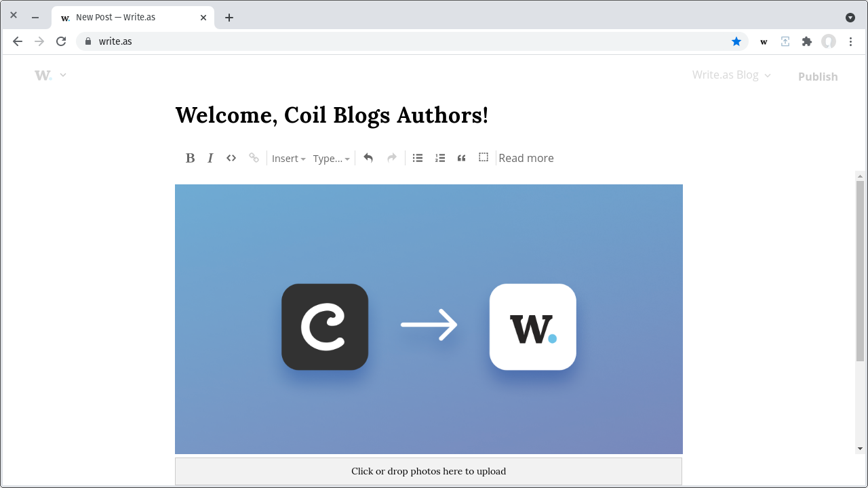Screen dimensions: 868x488
Task: Redo the last undone change
Action: (x=391, y=157)
